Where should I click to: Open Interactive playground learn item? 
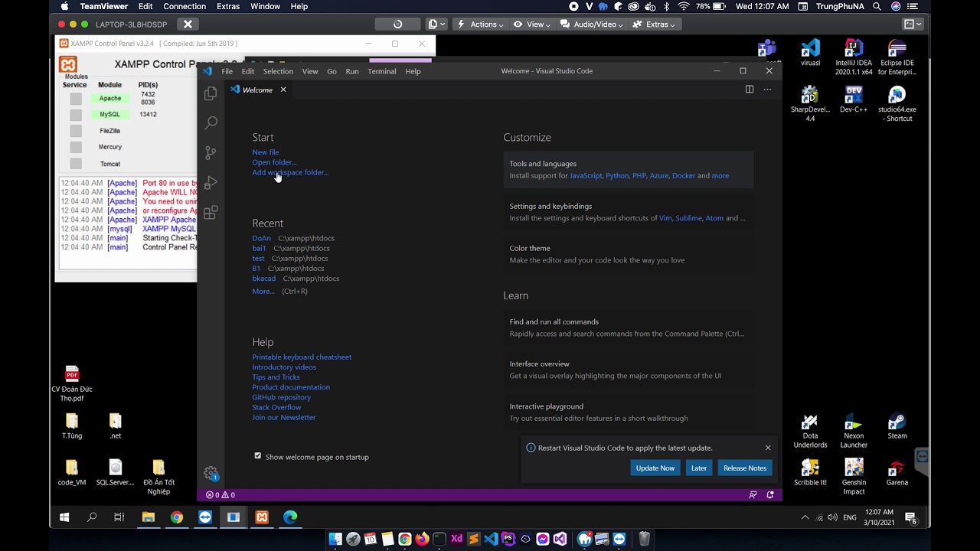point(628,412)
